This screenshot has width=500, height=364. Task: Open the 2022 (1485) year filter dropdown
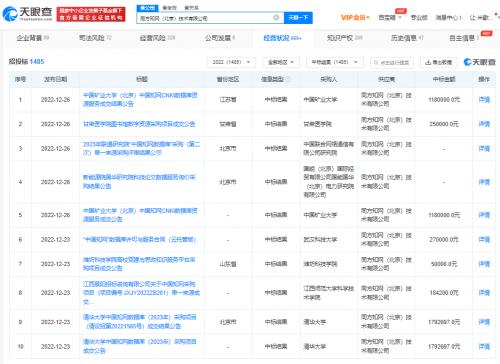click(231, 62)
